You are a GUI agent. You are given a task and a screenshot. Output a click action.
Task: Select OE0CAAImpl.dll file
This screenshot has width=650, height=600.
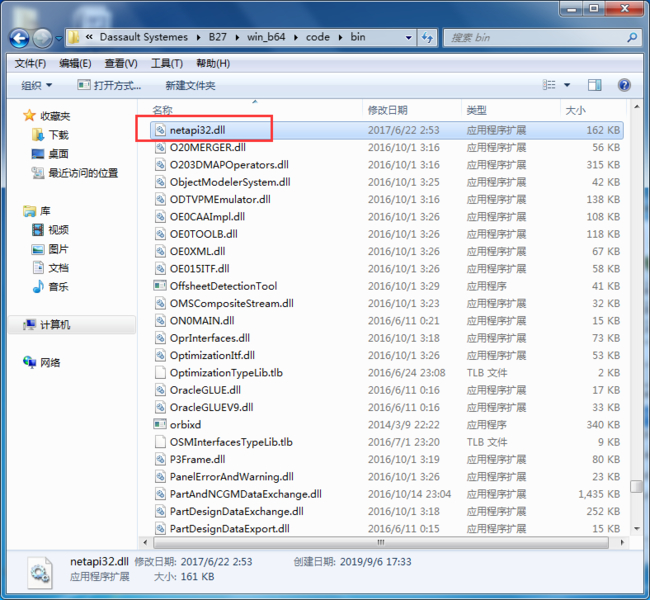[x=207, y=217]
